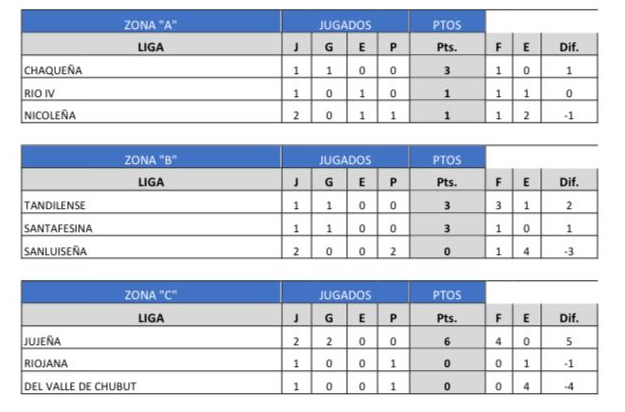This screenshot has width=625, height=412.
Task: Select the NICOLEÑA league name cell
Action: [151, 112]
